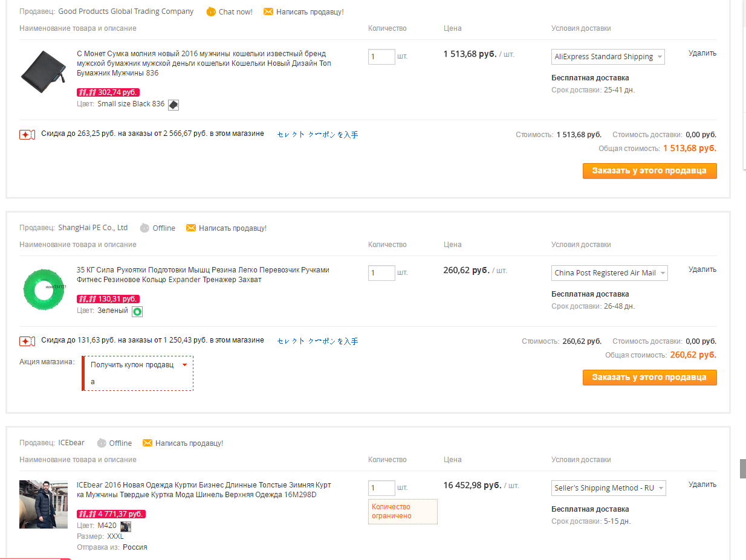This screenshot has width=746, height=560.
Task: Expand the Получить купон продавца dropdown
Action: coord(184,365)
